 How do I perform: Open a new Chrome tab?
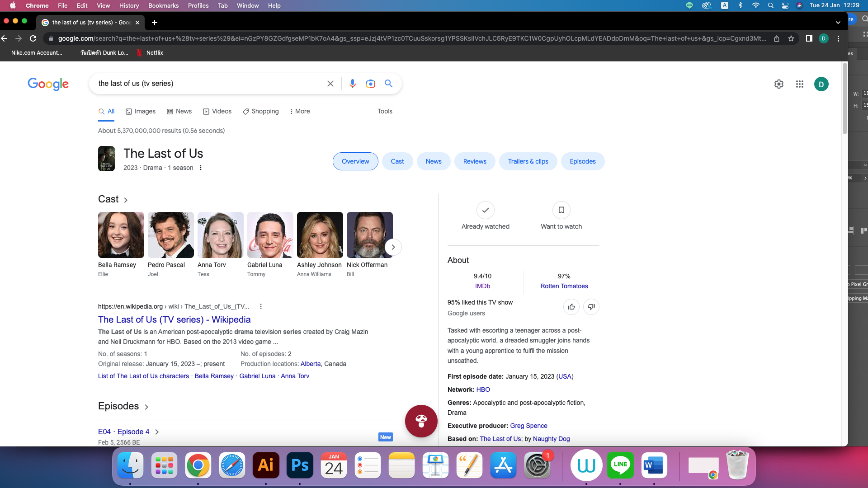(155, 23)
